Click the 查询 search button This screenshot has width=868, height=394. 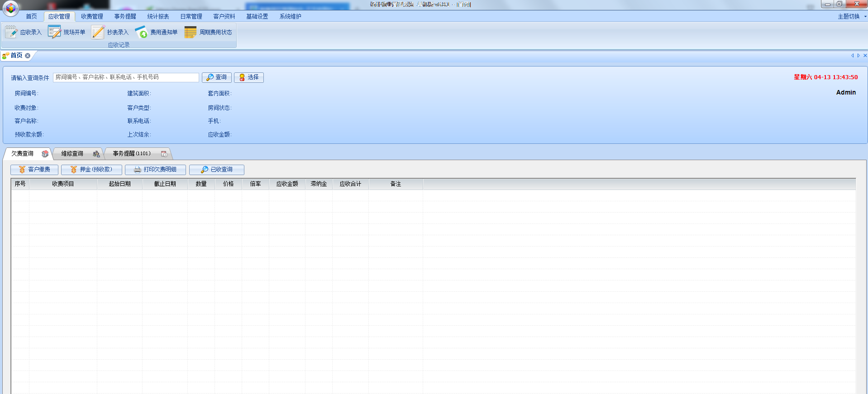pos(217,77)
